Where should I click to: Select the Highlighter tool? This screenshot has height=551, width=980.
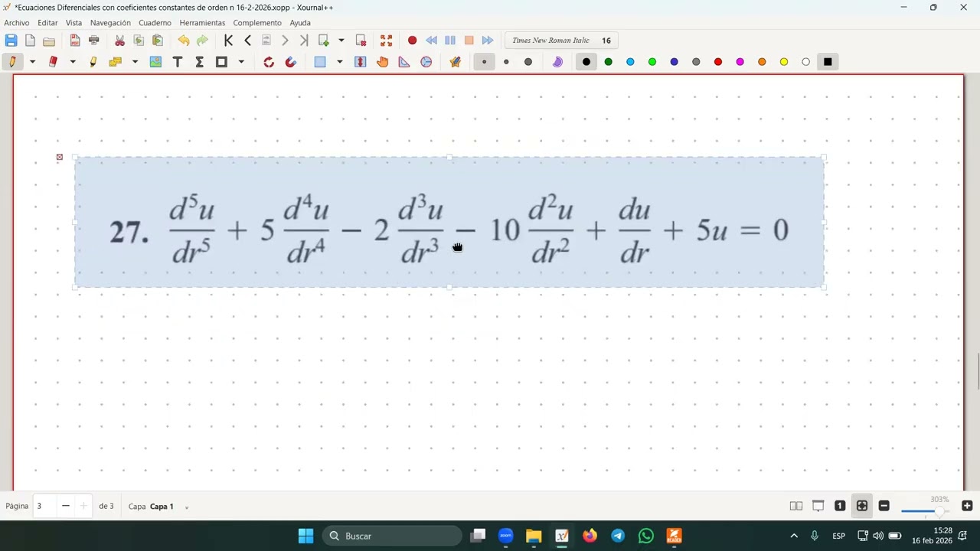[93, 62]
